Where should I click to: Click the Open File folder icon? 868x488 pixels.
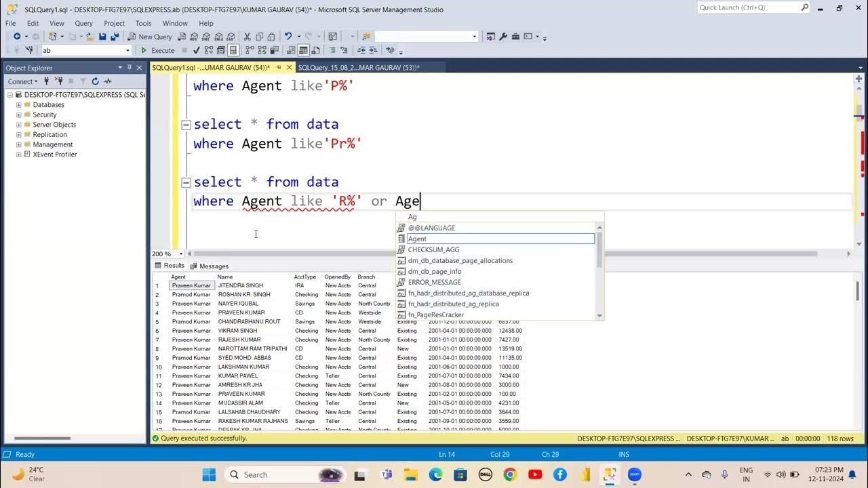coord(90,37)
